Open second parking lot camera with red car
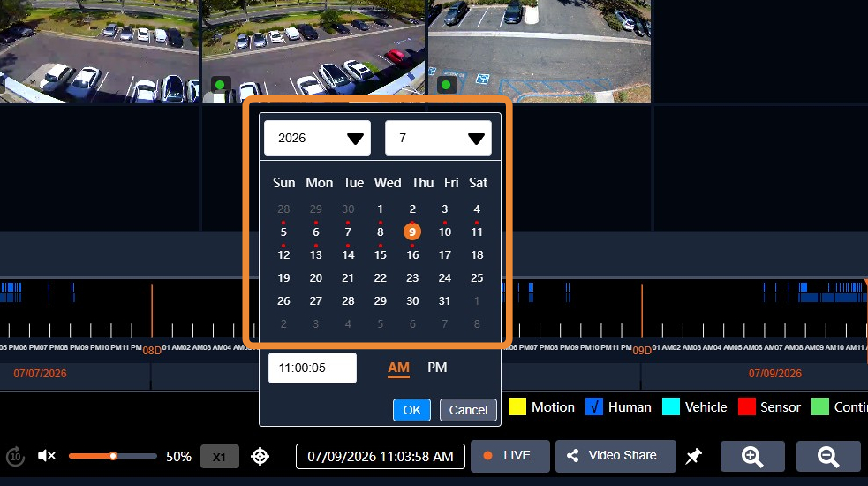This screenshot has height=486, width=868. click(313, 51)
